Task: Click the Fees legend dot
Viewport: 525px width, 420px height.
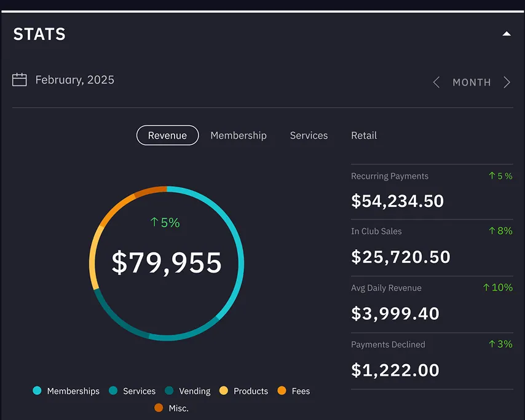Action: pyautogui.click(x=282, y=391)
